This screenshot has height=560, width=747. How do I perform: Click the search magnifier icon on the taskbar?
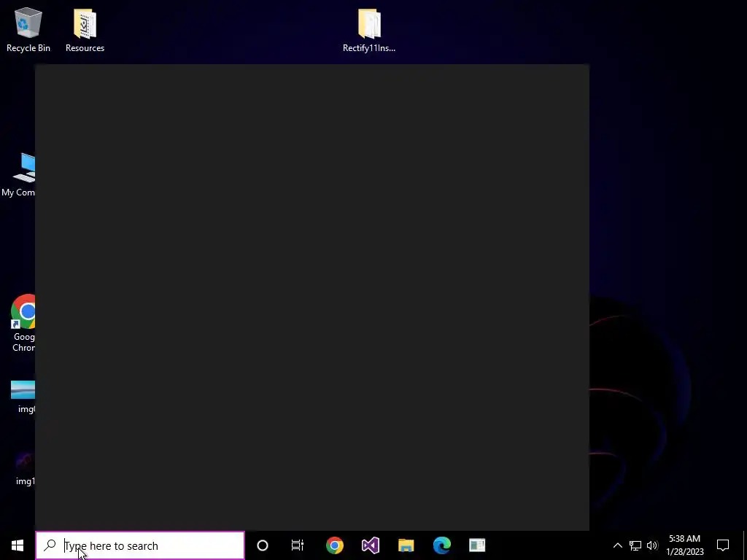point(50,545)
